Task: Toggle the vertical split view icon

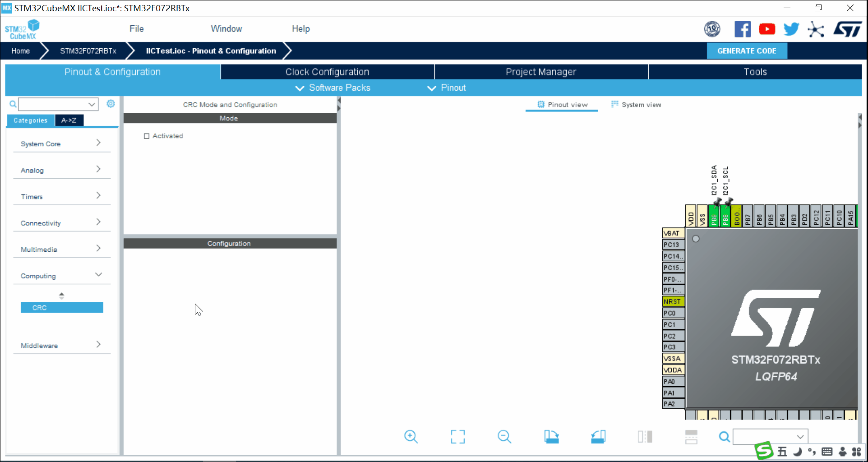Action: click(645, 436)
